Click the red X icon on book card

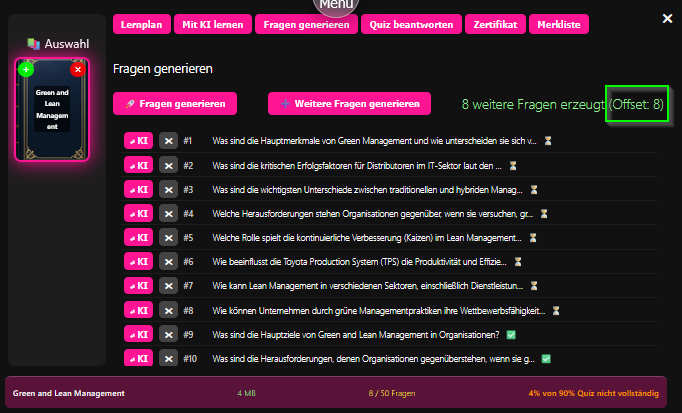(78, 69)
